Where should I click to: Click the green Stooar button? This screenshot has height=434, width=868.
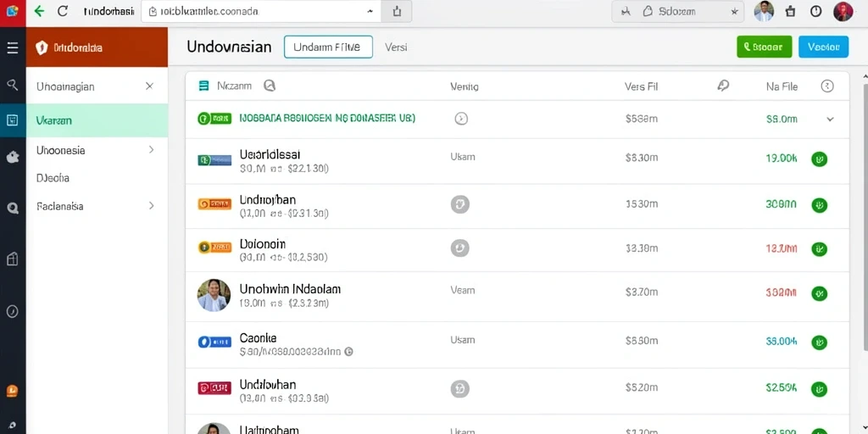click(764, 47)
